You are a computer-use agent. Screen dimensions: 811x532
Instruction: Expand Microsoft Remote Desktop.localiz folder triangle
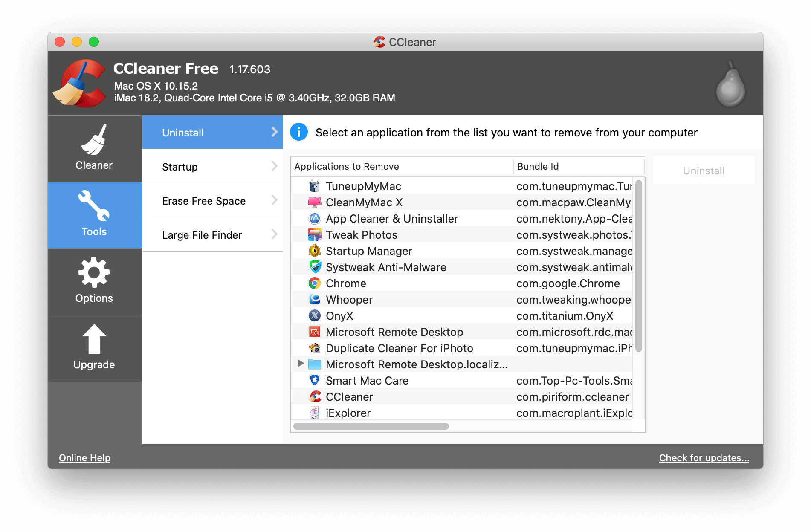point(301,363)
